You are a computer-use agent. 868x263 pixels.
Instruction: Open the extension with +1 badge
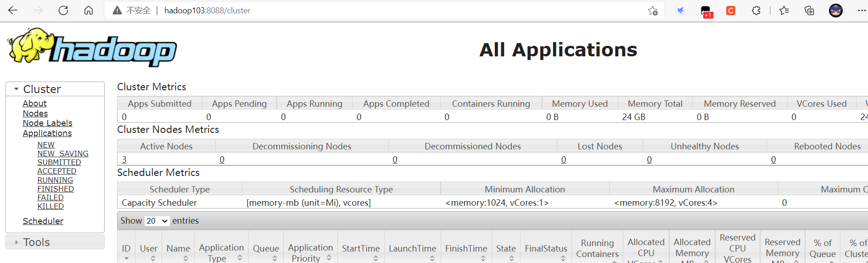(706, 11)
